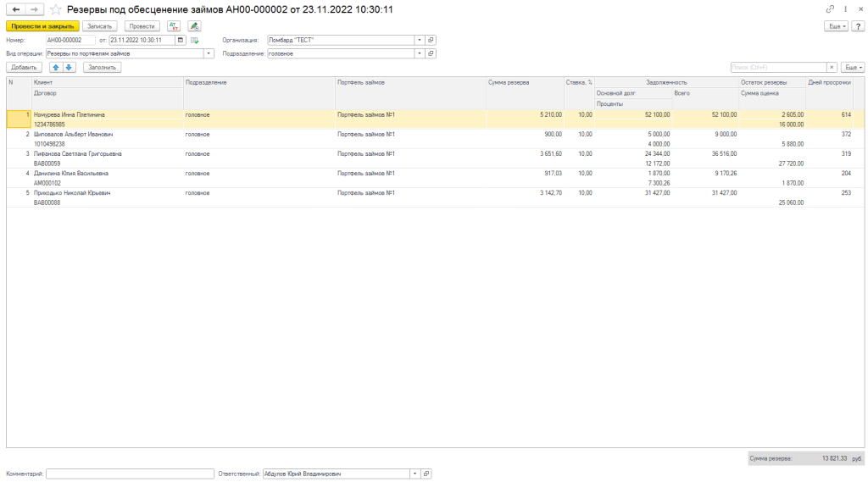Click the back navigation arrow

tap(15, 8)
